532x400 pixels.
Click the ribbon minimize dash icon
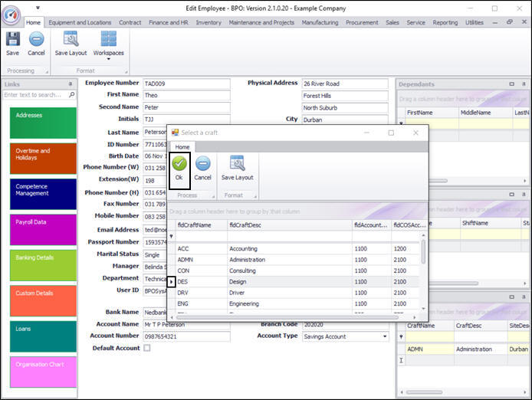(495, 22)
